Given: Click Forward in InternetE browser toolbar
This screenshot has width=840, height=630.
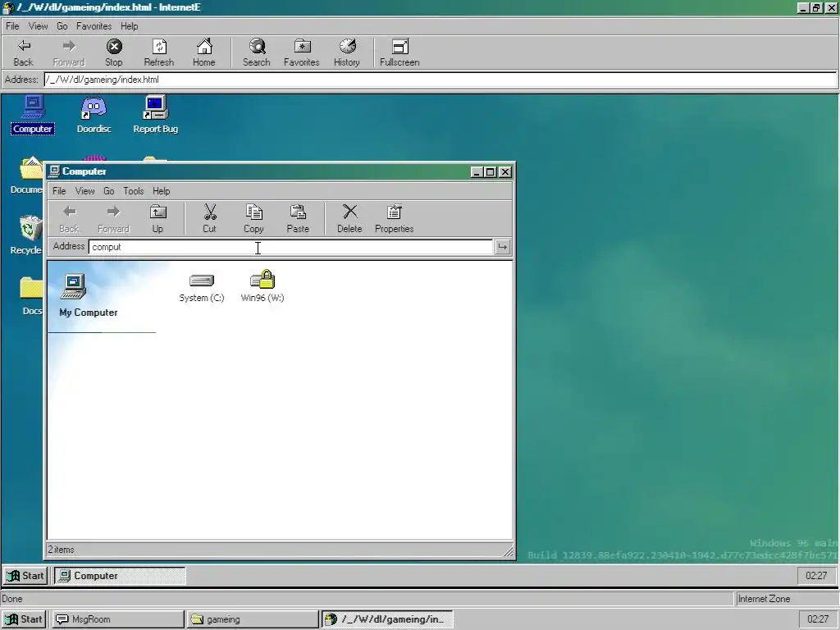Looking at the screenshot, I should 69,52.
